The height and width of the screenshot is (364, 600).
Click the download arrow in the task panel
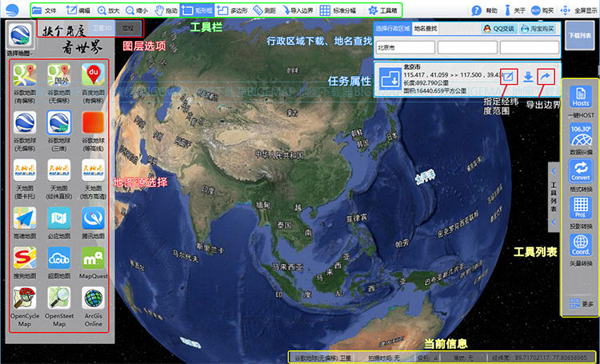(x=528, y=77)
